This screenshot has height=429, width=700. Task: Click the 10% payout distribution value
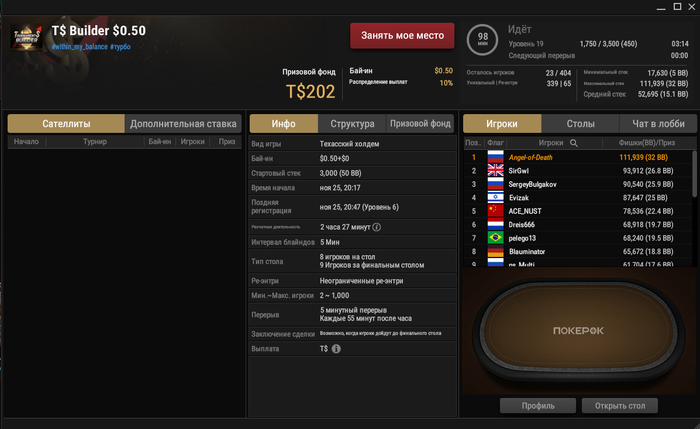pyautogui.click(x=446, y=83)
